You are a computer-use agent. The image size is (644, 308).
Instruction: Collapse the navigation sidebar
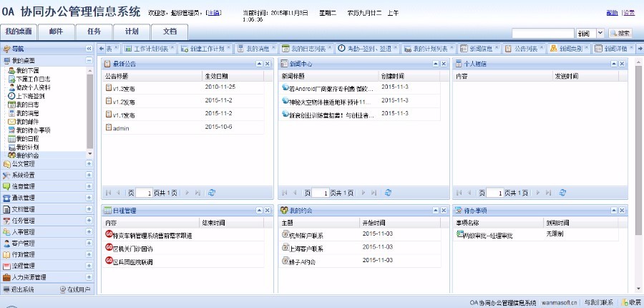(89, 49)
